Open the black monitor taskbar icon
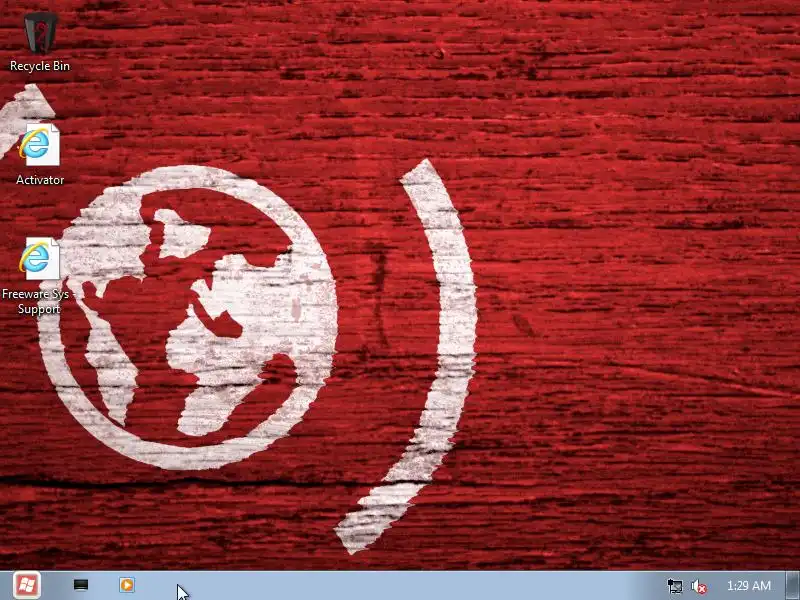Image resolution: width=800 pixels, height=600 pixels. point(81,585)
